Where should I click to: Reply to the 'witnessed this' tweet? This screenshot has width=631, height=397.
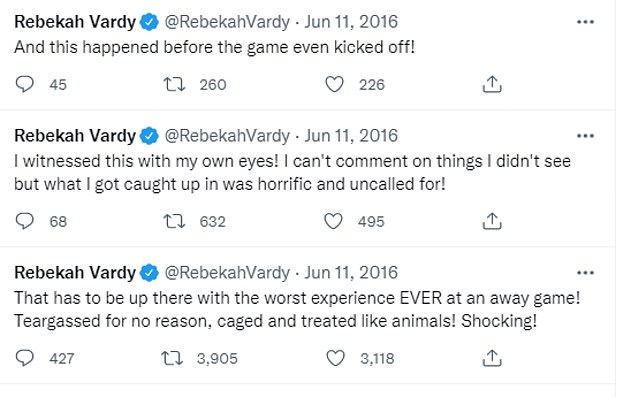pos(25,221)
